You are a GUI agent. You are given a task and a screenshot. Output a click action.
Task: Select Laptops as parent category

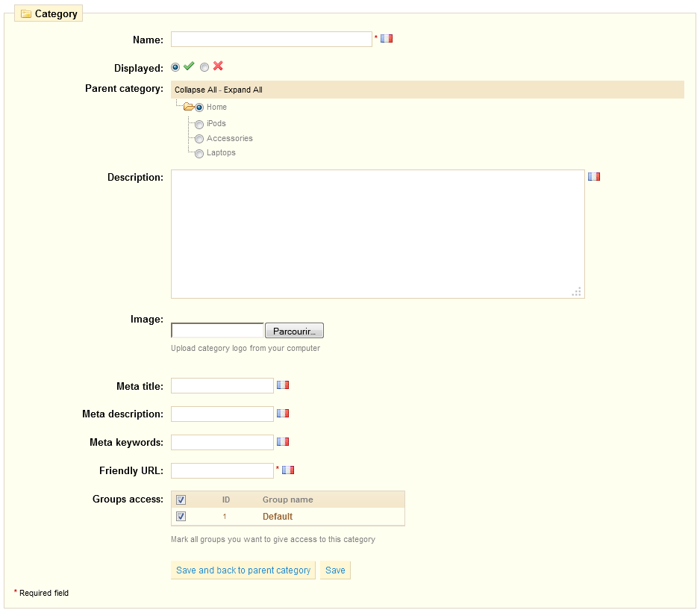(199, 154)
